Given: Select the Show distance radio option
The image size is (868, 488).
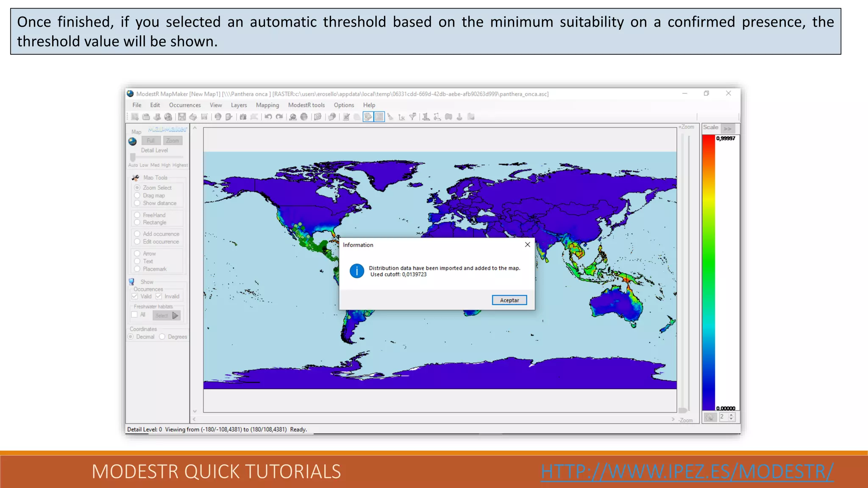Looking at the screenshot, I should 137,203.
